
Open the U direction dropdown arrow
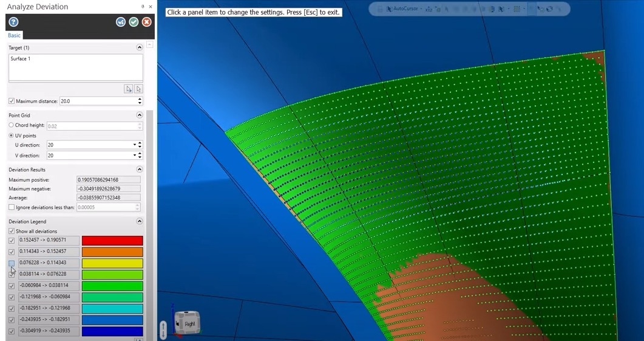(x=134, y=145)
